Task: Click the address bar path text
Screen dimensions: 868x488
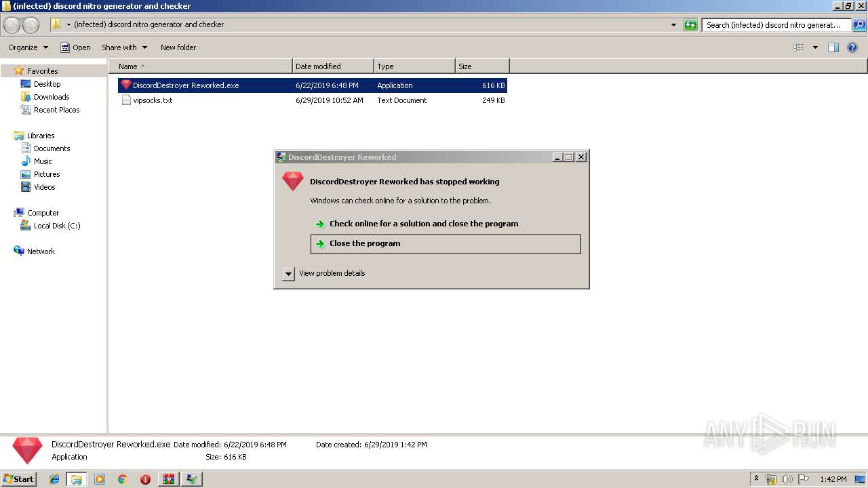Action: (x=149, y=24)
